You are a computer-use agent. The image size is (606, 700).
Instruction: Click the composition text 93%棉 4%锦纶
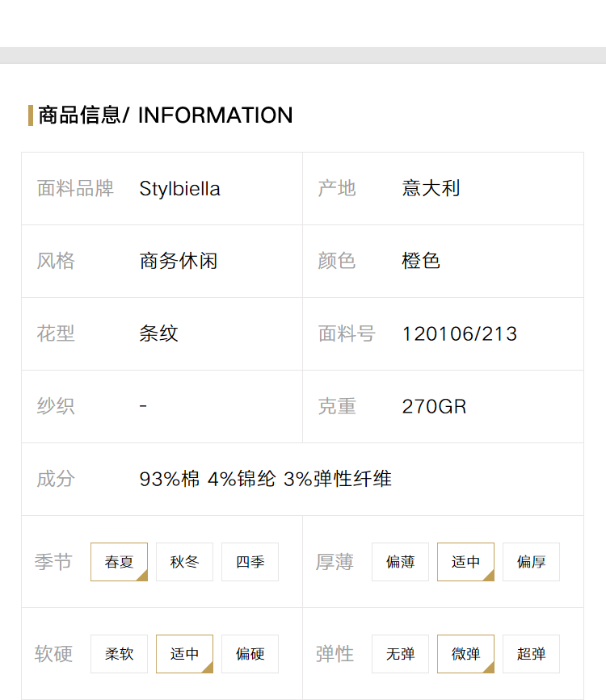208,479
